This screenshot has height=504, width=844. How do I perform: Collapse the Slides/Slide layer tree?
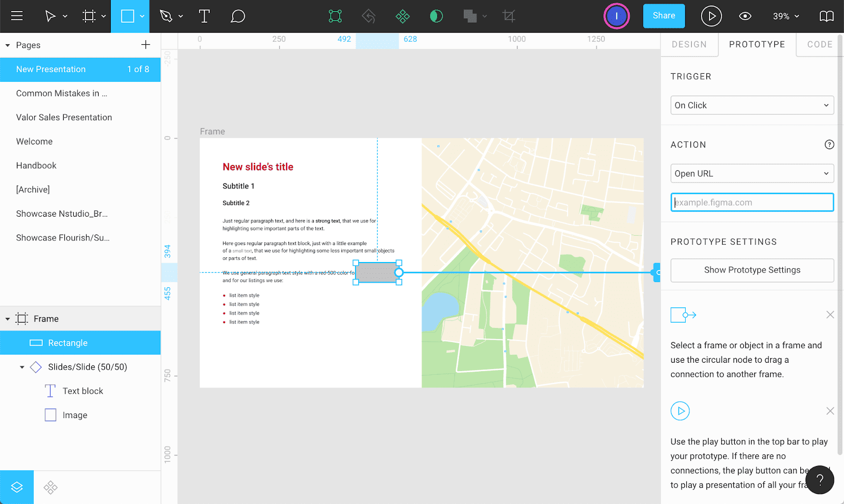(x=22, y=367)
